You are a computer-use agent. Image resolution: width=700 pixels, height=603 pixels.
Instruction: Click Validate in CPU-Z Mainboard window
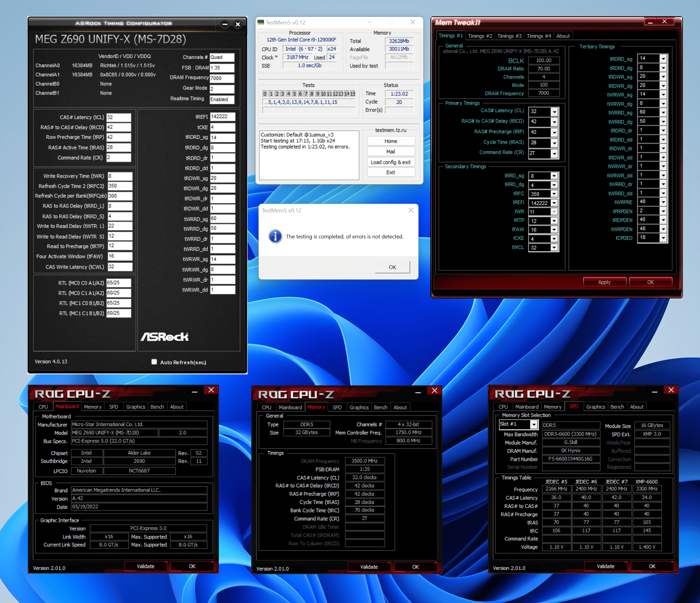click(x=146, y=566)
